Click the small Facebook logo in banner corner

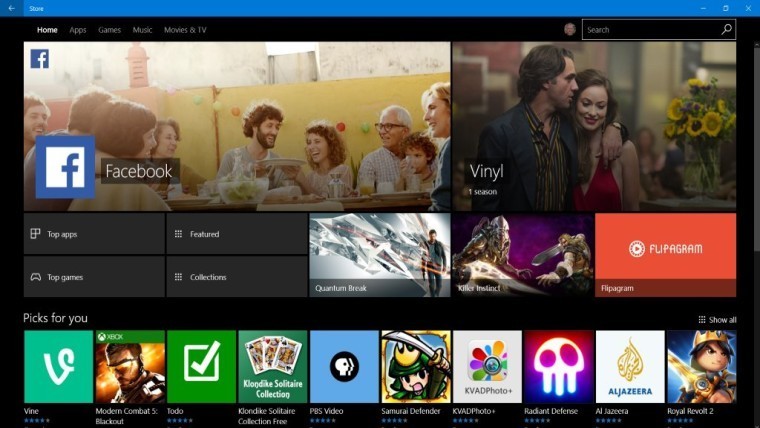pos(39,59)
